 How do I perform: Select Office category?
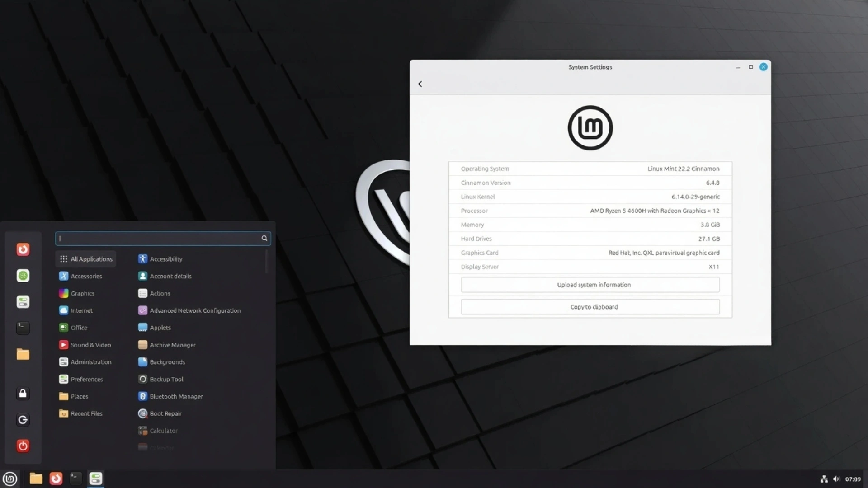pyautogui.click(x=73, y=328)
